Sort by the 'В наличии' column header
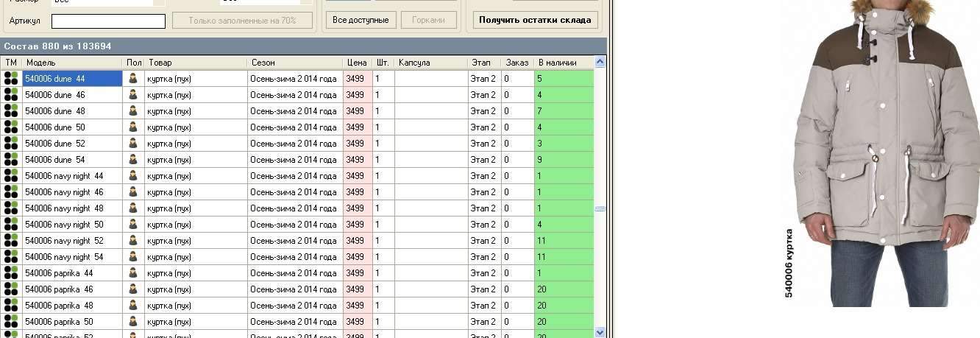The height and width of the screenshot is (338, 980). (564, 63)
